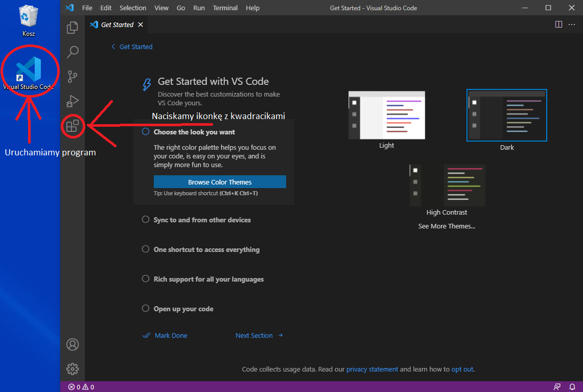Image resolution: width=583 pixels, height=392 pixels.
Task: Open the Terminal menu
Action: (x=225, y=8)
